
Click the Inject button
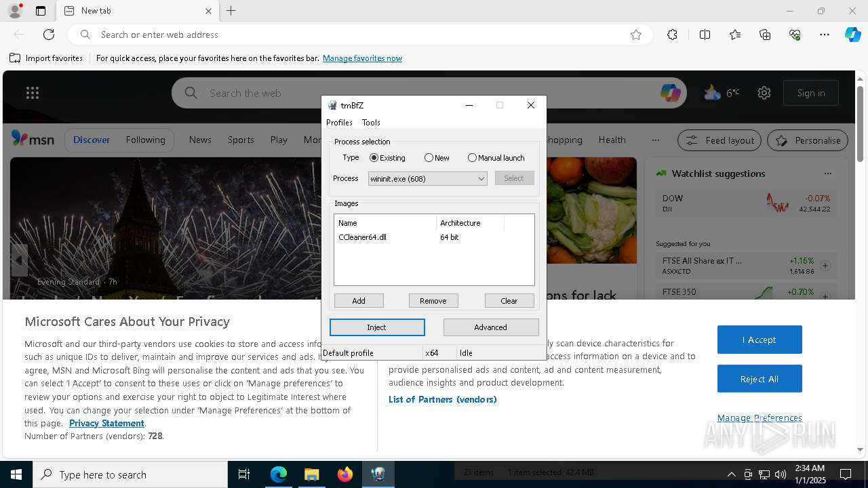pos(377,327)
